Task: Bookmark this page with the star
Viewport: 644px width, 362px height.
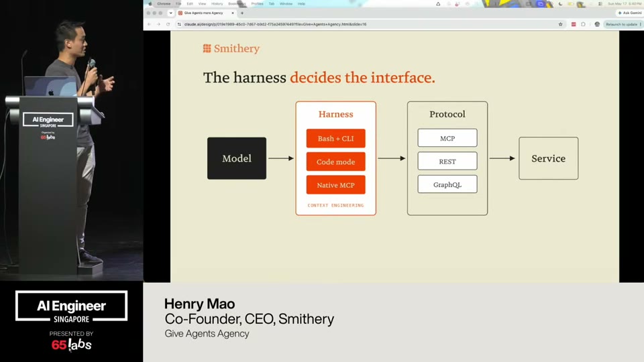Action: click(x=560, y=24)
